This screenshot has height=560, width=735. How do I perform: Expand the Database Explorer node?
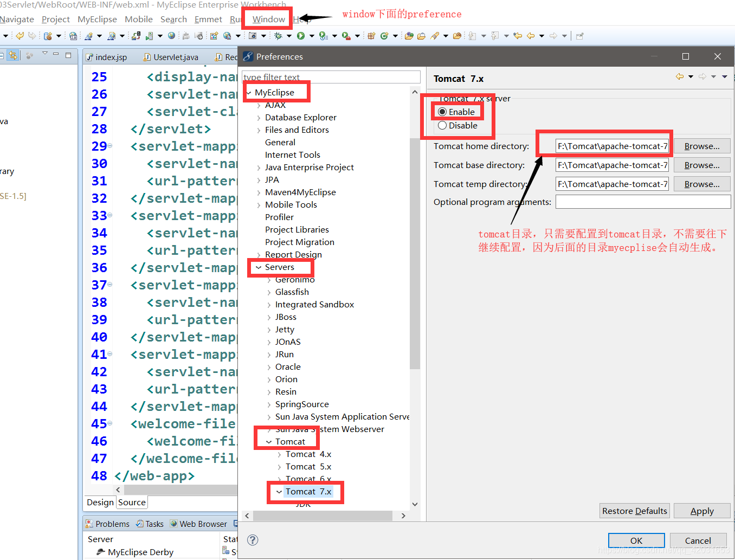[259, 118]
